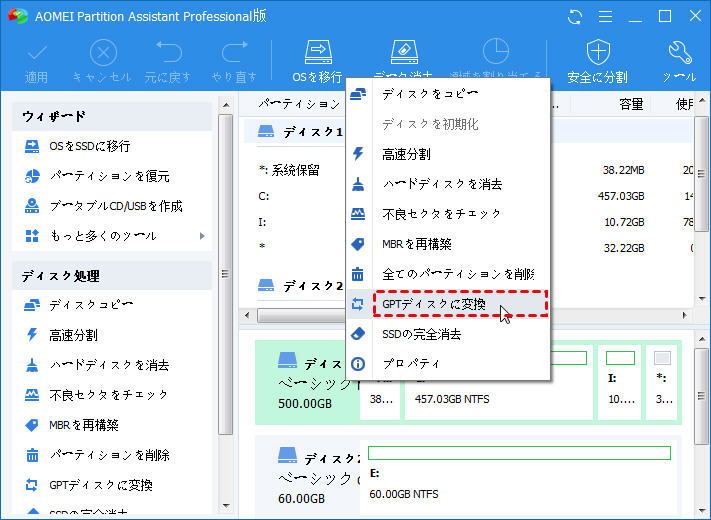
Task: Click the I: partition block in disk map
Action: coord(620,383)
